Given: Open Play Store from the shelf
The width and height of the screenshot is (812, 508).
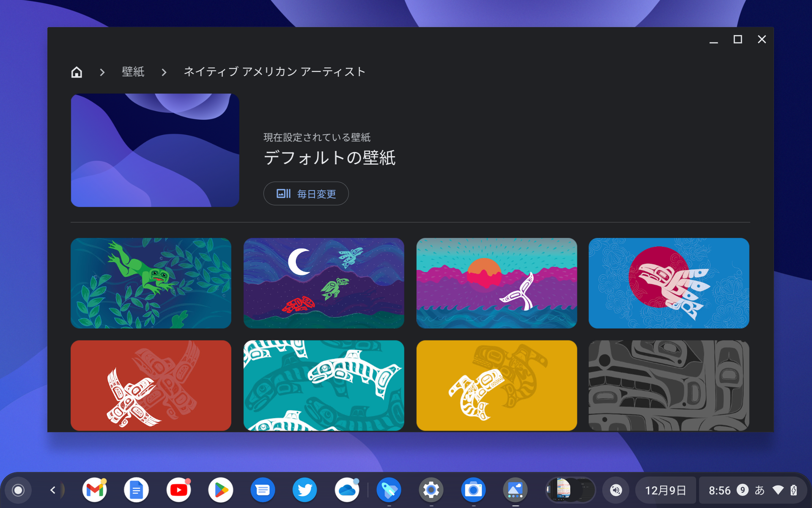Looking at the screenshot, I should (x=221, y=490).
